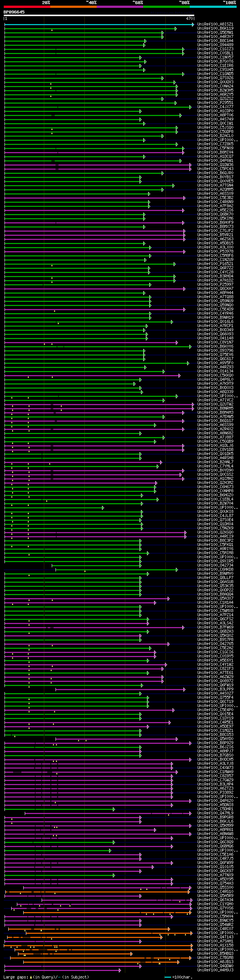240x980 pixels.
Task: Select the label UniRef100_C4R5E1
Action: coord(215,722)
